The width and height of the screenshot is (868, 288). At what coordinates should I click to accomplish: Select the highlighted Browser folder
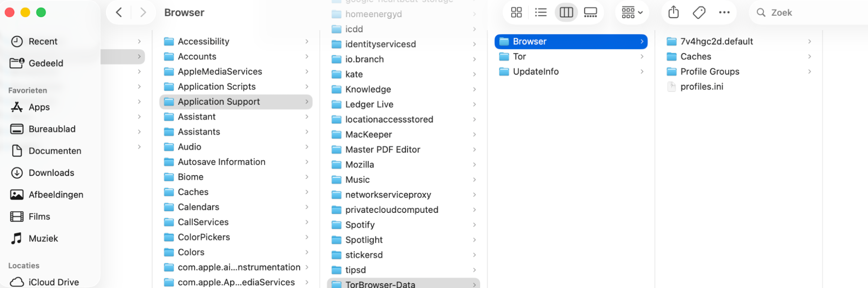(571, 41)
